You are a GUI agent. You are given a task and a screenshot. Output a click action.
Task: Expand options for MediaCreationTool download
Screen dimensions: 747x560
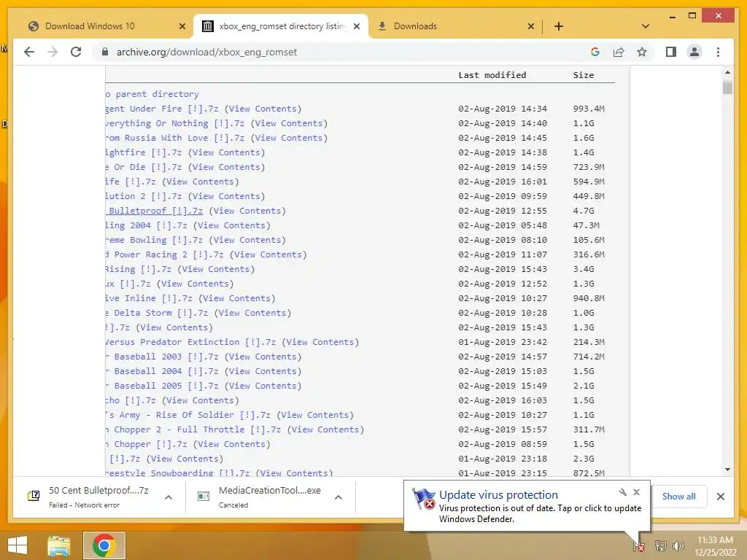pyautogui.click(x=338, y=497)
